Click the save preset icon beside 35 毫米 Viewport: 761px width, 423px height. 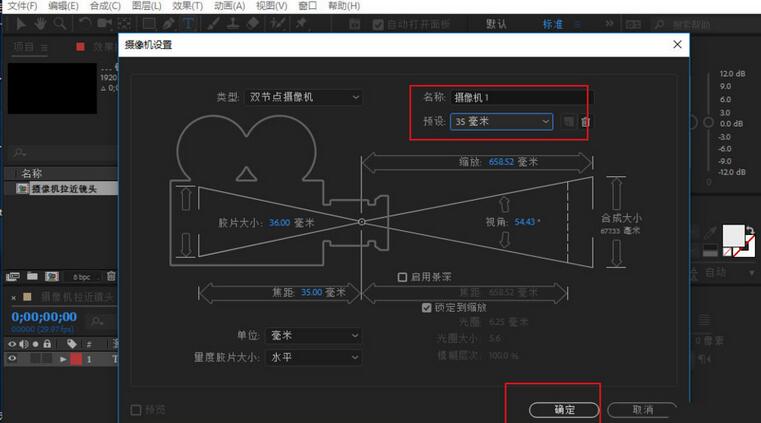(x=568, y=121)
